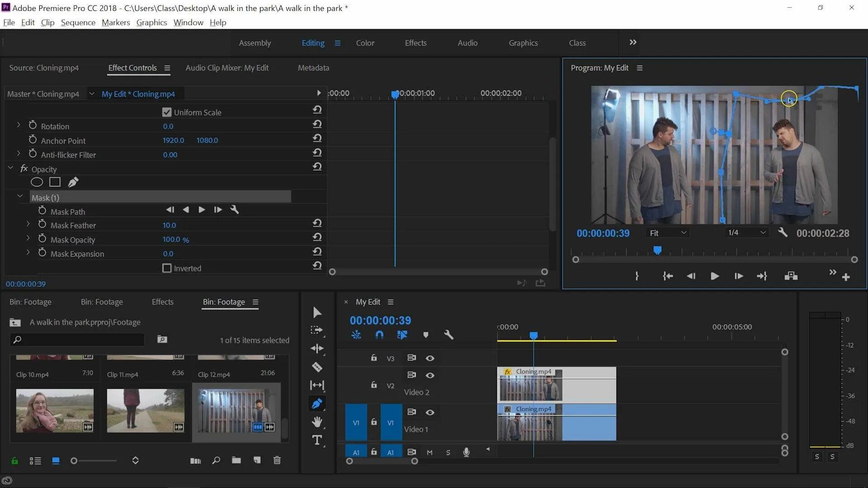Select Clip 12.mp4 thumbnail in bin
The width and height of the screenshot is (868, 488).
point(236,410)
